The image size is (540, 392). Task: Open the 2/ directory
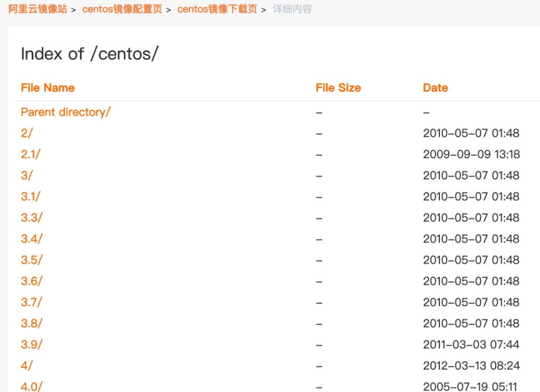tap(27, 133)
